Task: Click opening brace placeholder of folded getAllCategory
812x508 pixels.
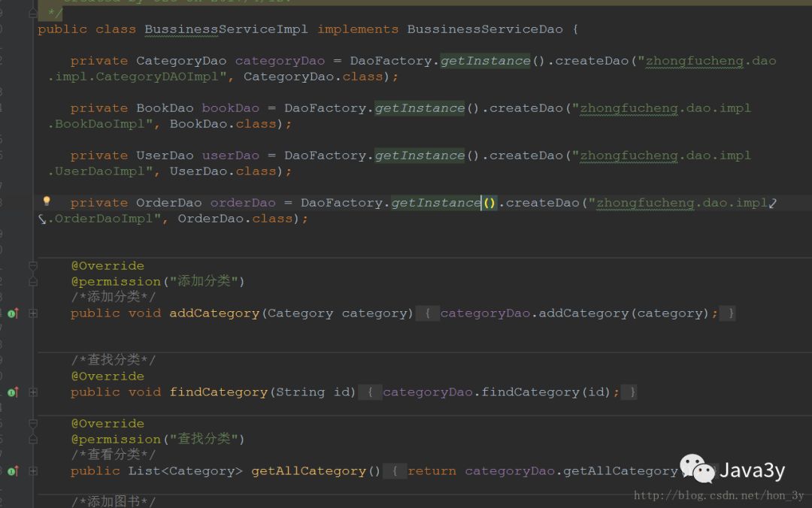Action: pyautogui.click(x=395, y=470)
